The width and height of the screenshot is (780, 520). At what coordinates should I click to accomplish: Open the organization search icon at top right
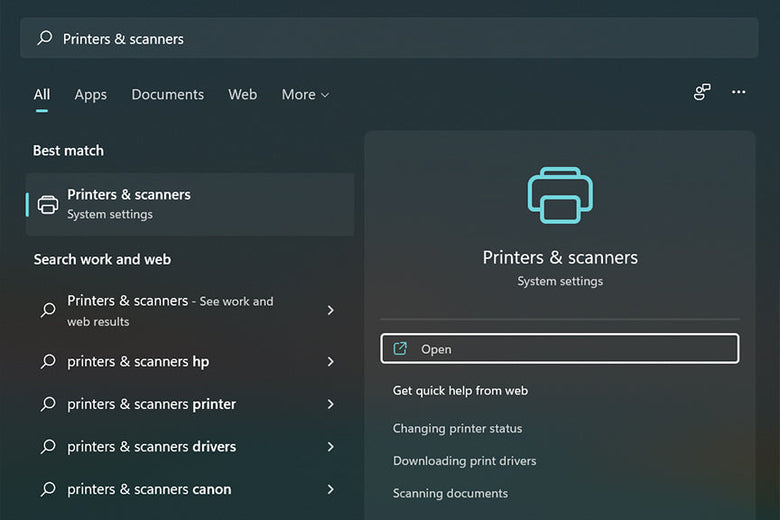(702, 92)
